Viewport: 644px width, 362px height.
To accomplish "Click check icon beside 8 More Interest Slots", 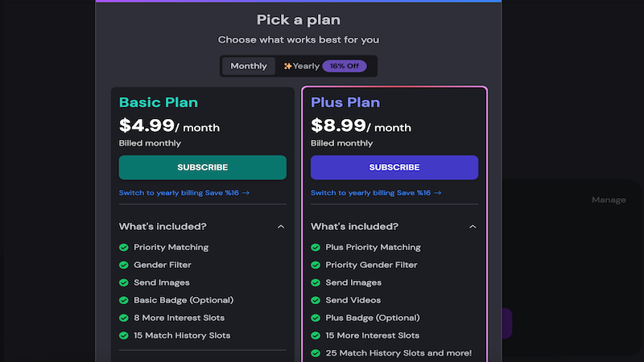I will click(x=124, y=319).
